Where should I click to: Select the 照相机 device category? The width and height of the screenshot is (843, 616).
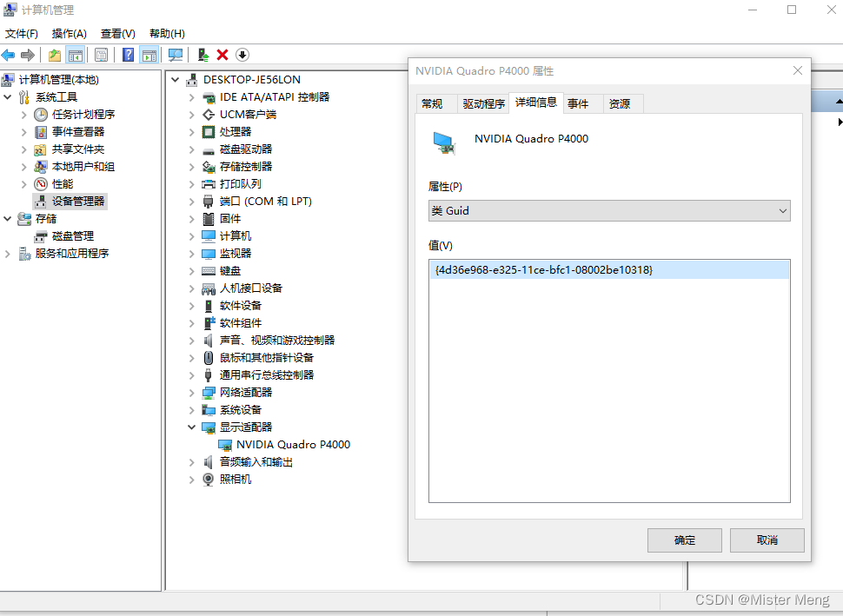(236, 480)
